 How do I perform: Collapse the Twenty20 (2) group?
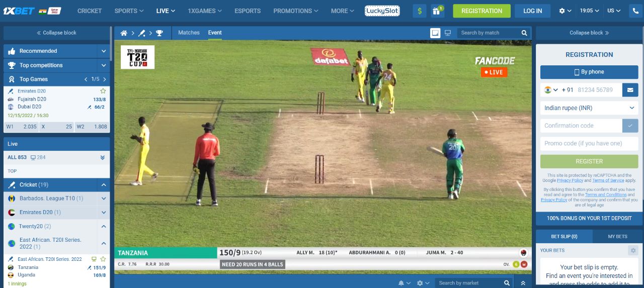pos(103,226)
